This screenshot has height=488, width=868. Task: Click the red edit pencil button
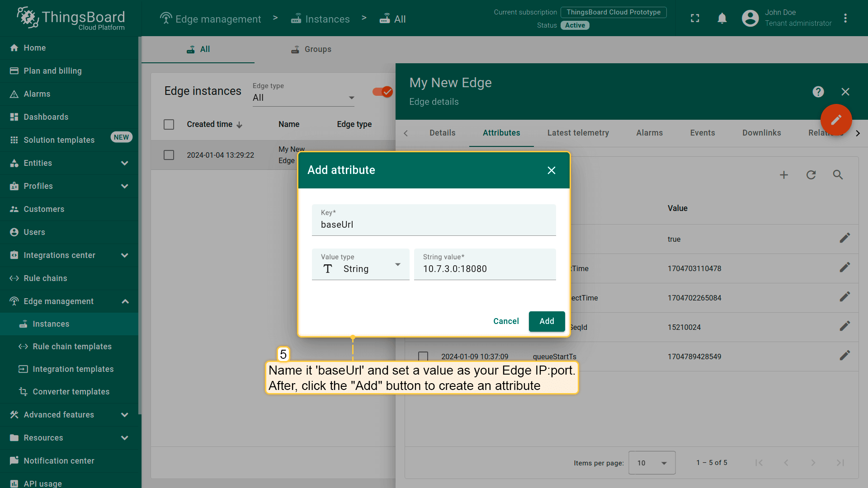click(836, 120)
